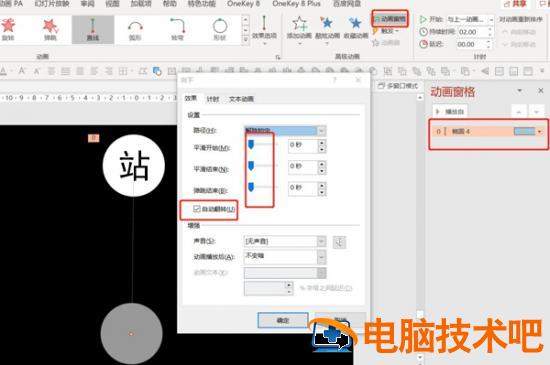The height and width of the screenshot is (365, 550).
Task: Click the 动画刷 animation painter
Action: pos(386,43)
